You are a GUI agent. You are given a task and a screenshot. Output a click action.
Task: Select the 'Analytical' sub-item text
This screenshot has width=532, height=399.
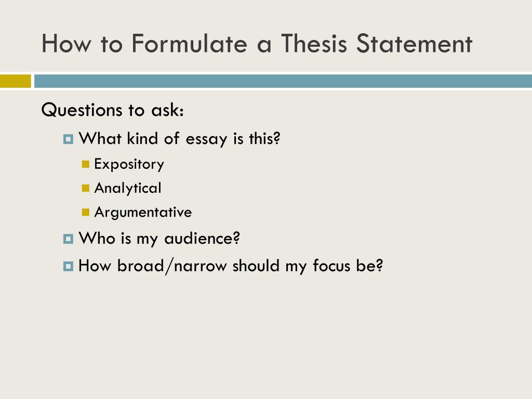128,188
